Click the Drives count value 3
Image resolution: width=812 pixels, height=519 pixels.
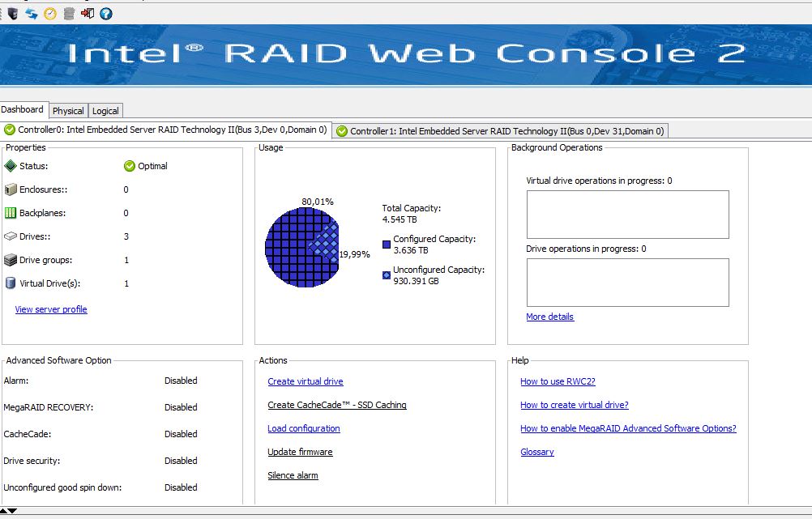(126, 236)
